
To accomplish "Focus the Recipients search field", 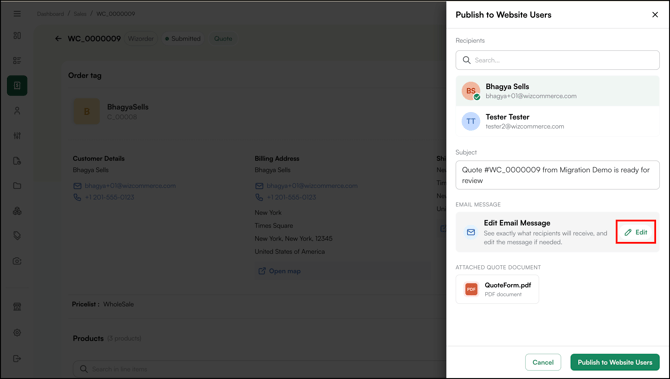I will [557, 60].
